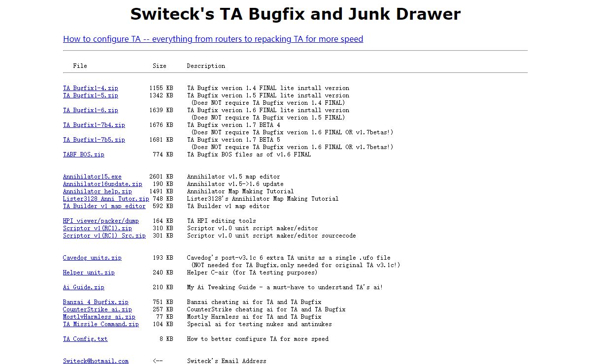591x364 pixels.
Task: Open the TA_Config.txt file link
Action: click(85, 339)
